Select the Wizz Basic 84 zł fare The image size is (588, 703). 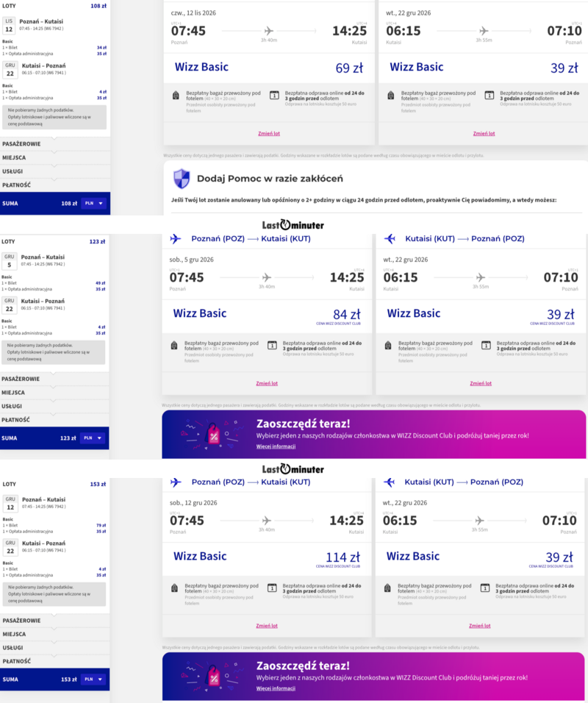coord(267,315)
